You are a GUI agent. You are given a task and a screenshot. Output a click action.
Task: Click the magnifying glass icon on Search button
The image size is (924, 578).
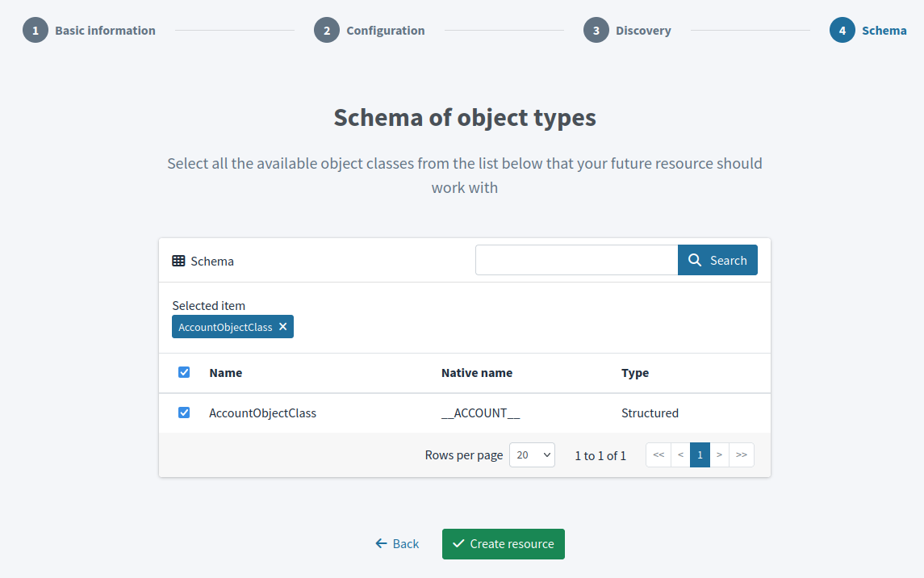click(695, 260)
